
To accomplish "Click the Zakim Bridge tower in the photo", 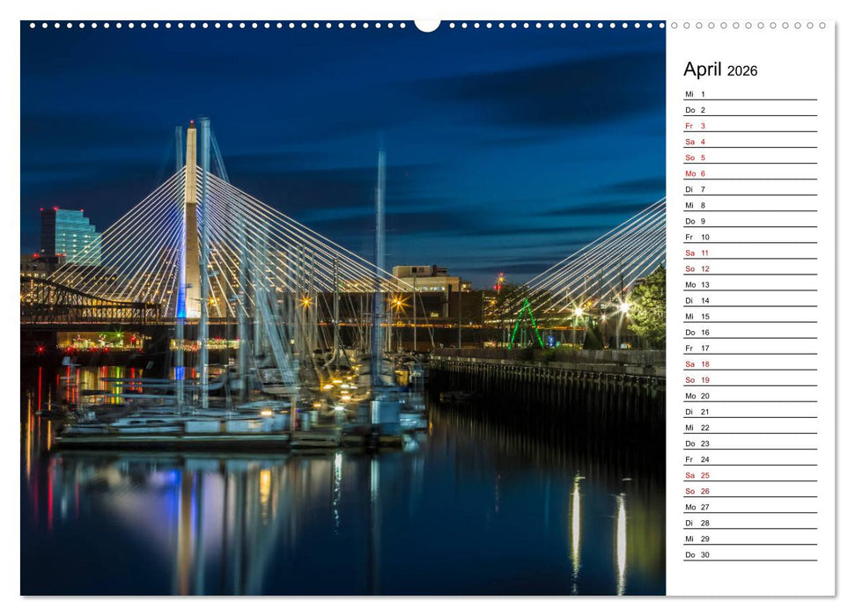I will [x=192, y=220].
